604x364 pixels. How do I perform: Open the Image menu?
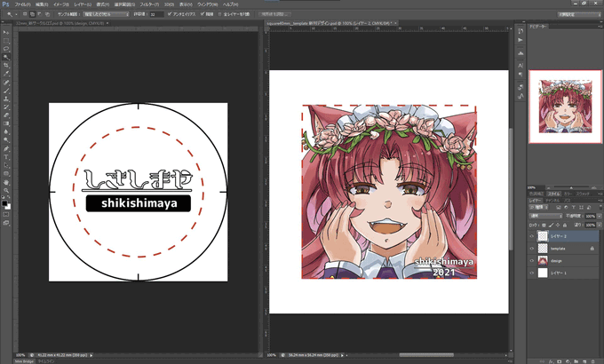[61, 4]
